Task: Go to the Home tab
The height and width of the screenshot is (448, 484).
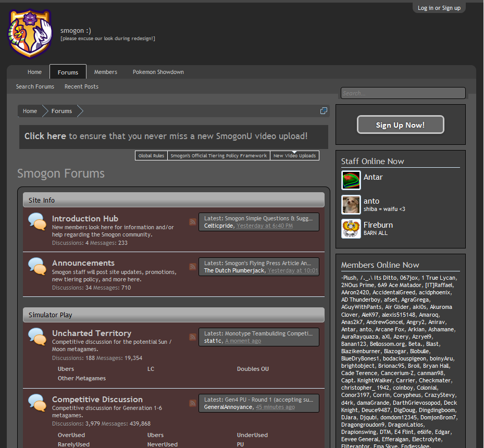Action: 34,72
